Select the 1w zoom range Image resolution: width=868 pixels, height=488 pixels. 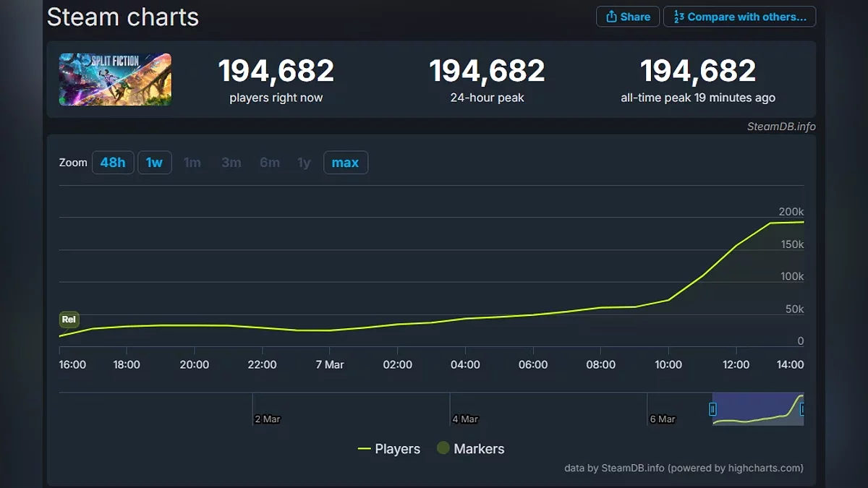coord(154,163)
